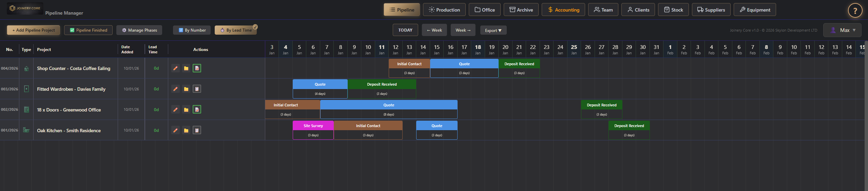This screenshot has height=191, width=868.
Task: Switch to the Pipeline tab
Action: click(x=402, y=10)
